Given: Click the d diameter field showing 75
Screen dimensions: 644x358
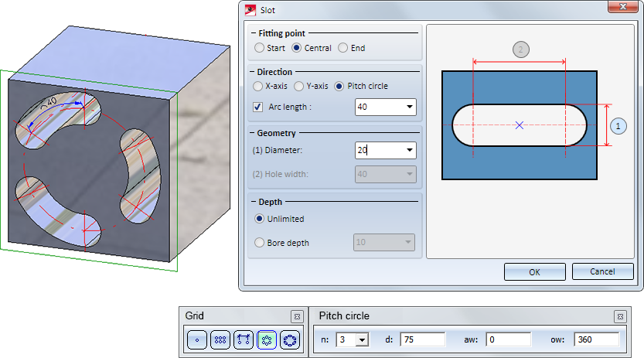Looking at the screenshot, I should coord(423,339).
